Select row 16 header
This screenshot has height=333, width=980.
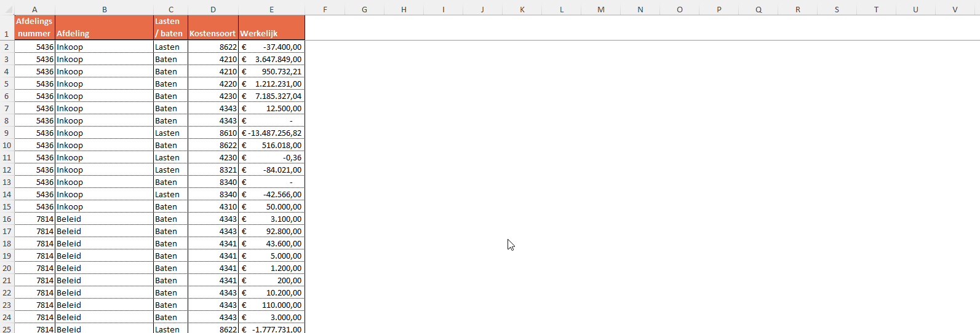coord(7,219)
